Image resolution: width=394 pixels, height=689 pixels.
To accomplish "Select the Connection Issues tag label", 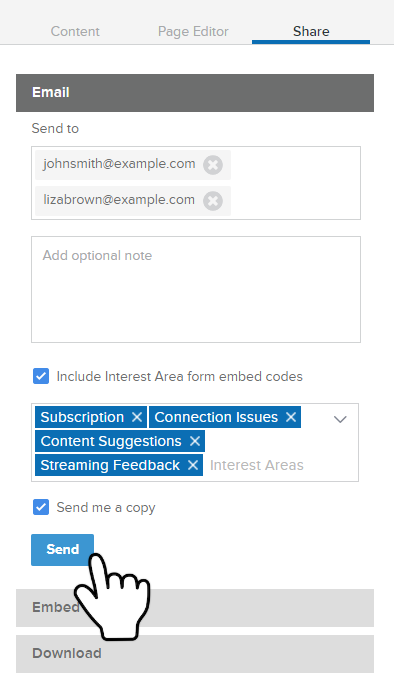I will tap(216, 417).
